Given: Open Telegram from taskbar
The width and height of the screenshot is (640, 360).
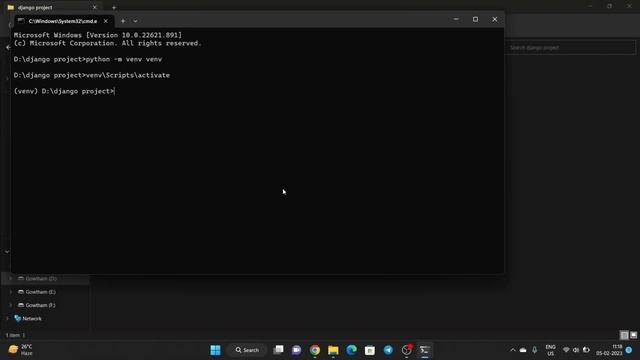Looking at the screenshot, I should (388, 350).
